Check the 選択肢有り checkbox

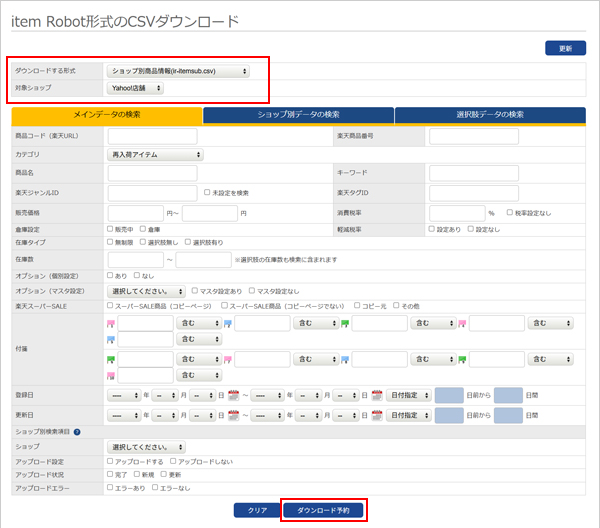[188, 242]
